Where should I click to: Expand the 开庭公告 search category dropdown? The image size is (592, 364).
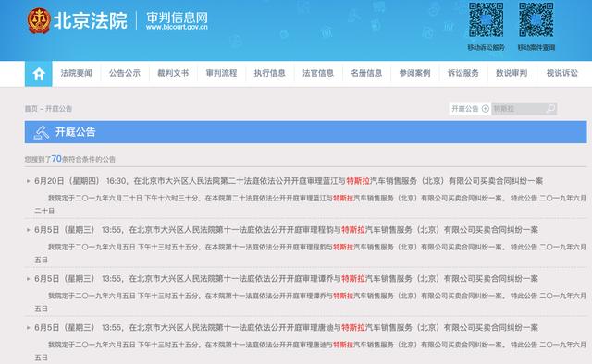[x=470, y=109]
